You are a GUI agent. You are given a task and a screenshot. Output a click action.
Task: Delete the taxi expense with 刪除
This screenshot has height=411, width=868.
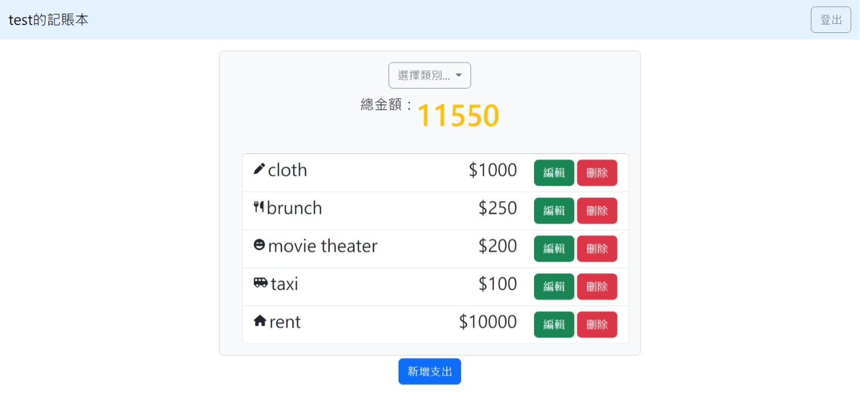point(596,287)
